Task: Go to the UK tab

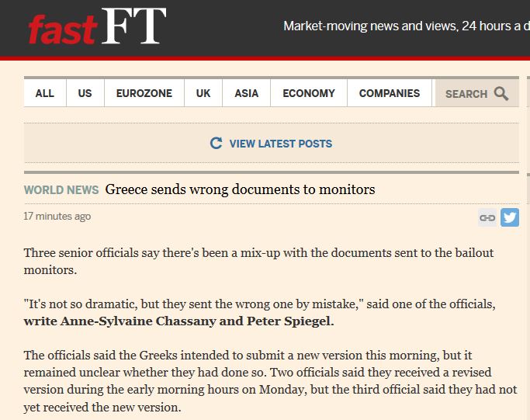Action: pyautogui.click(x=203, y=93)
